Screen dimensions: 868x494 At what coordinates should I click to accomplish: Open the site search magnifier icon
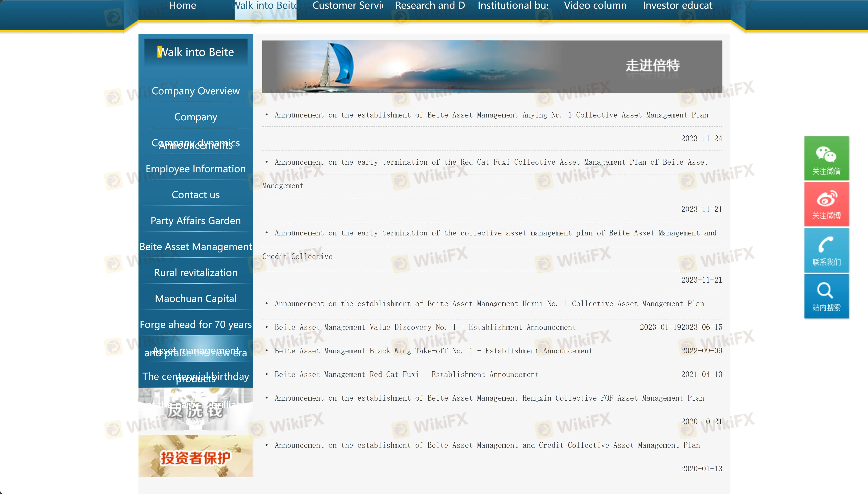(826, 296)
